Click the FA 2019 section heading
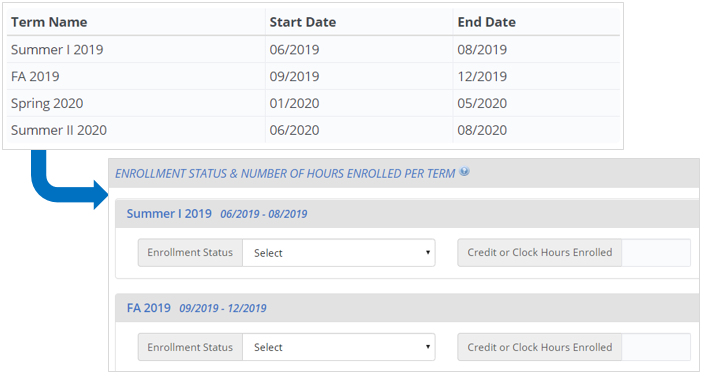702x374 pixels. (149, 308)
